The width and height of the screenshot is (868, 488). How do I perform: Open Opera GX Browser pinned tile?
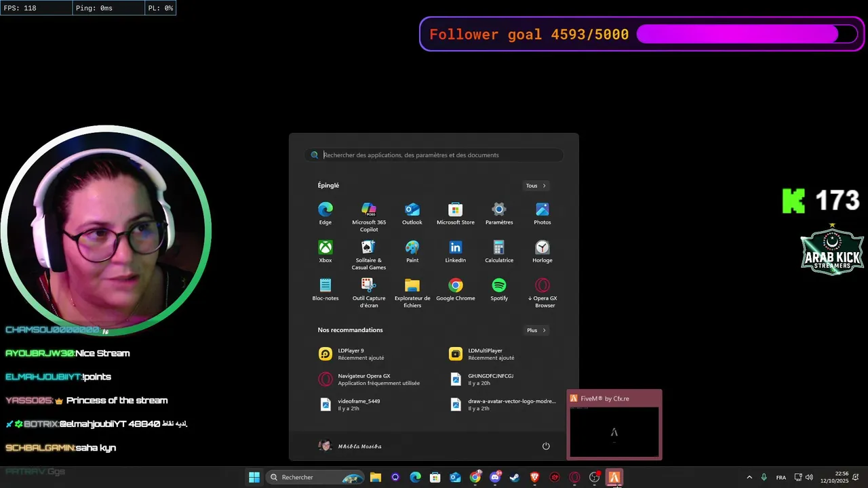point(542,292)
